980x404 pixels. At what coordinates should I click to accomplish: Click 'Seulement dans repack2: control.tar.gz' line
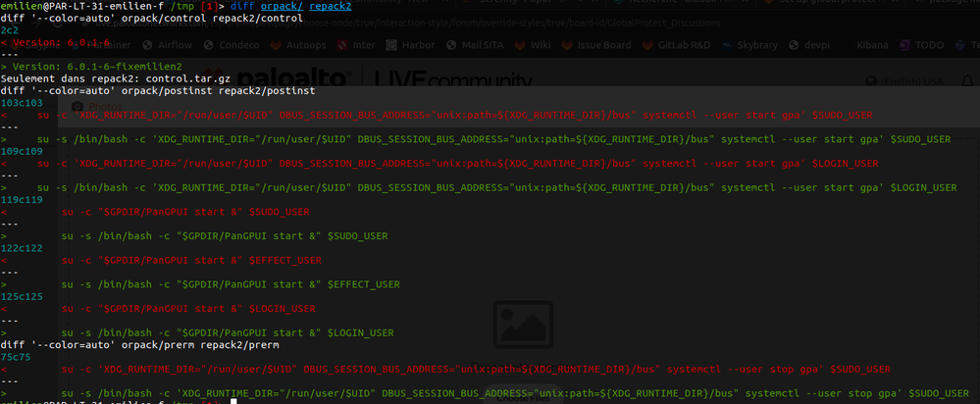(116, 79)
